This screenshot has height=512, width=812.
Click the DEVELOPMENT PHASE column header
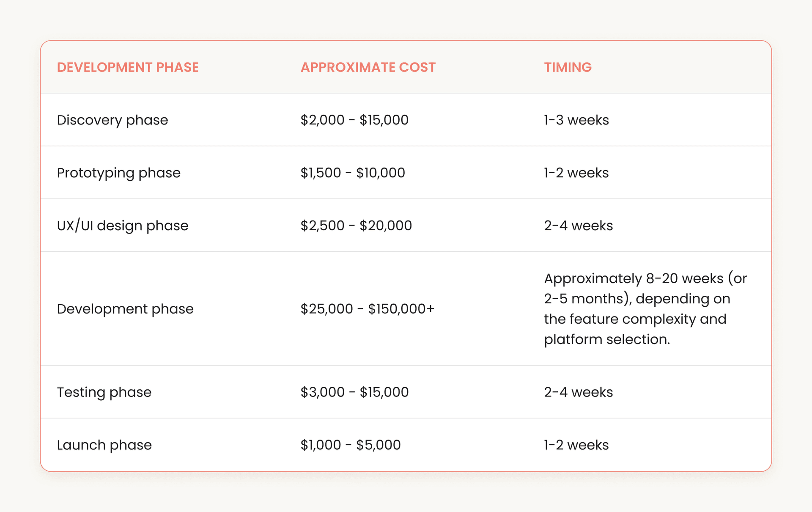click(128, 67)
